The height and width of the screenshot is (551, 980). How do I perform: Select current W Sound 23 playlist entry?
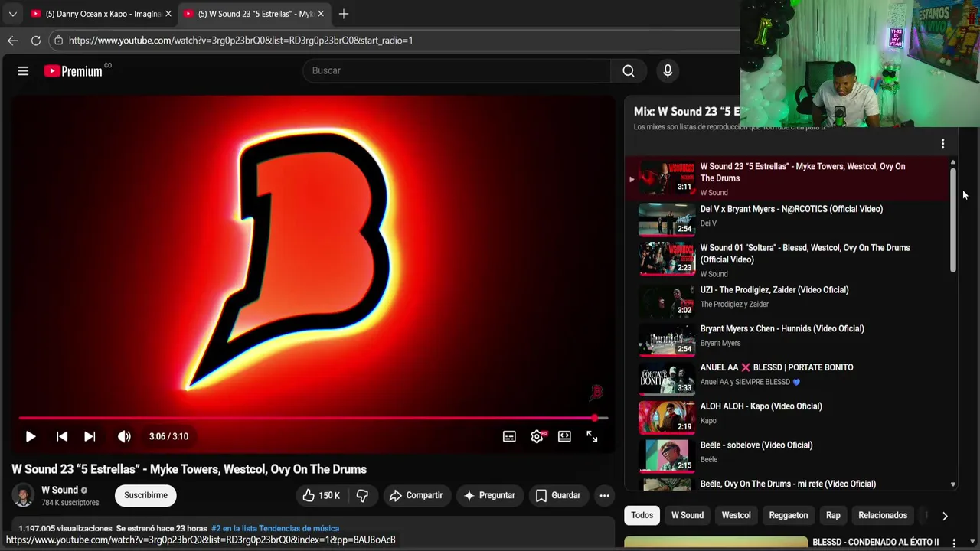789,178
